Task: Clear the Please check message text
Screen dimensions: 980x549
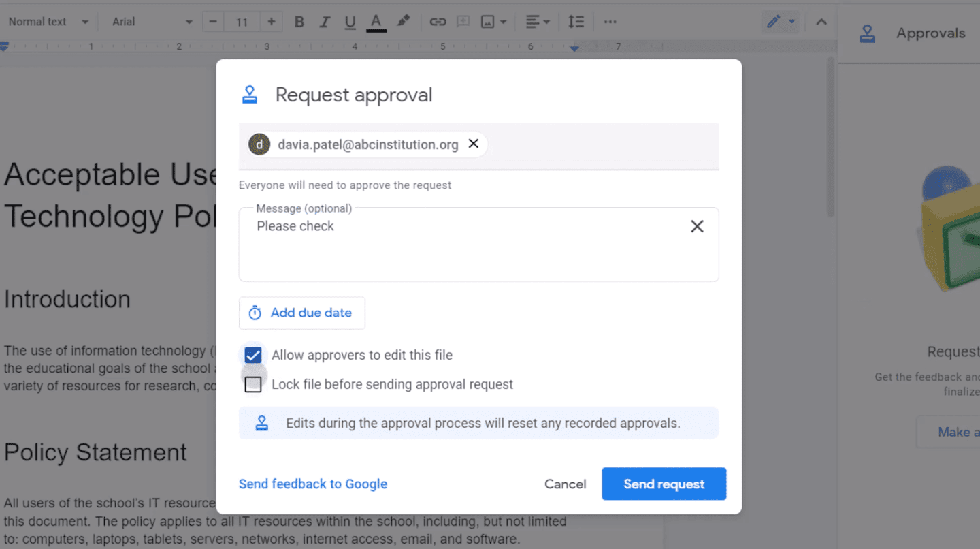Action: pyautogui.click(x=697, y=226)
